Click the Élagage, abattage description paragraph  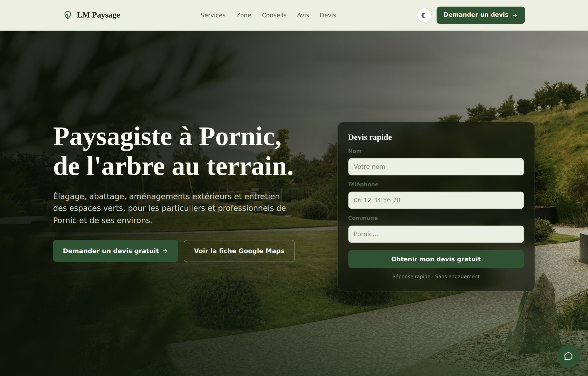tap(169, 208)
